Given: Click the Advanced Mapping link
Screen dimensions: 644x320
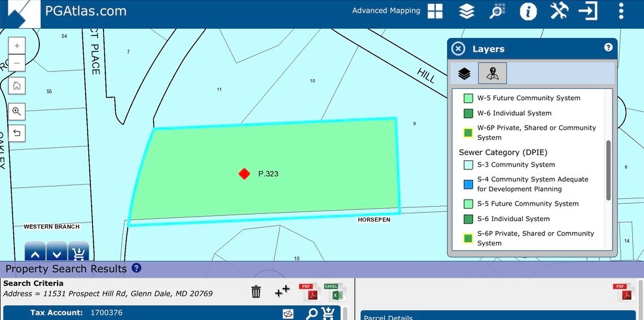Looking at the screenshot, I should point(385,10).
